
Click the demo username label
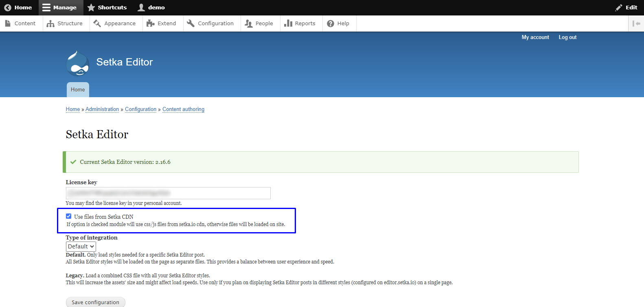click(157, 7)
